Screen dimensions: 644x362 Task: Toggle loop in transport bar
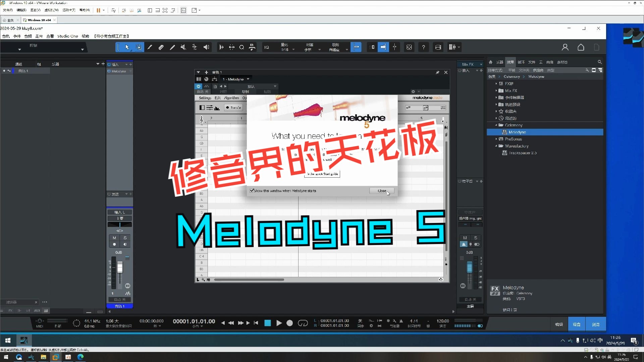click(303, 323)
